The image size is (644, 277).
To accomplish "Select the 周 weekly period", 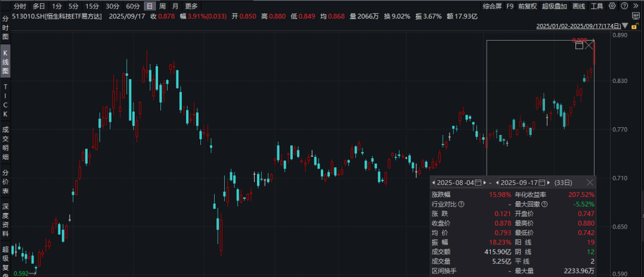I will pyautogui.click(x=163, y=6).
